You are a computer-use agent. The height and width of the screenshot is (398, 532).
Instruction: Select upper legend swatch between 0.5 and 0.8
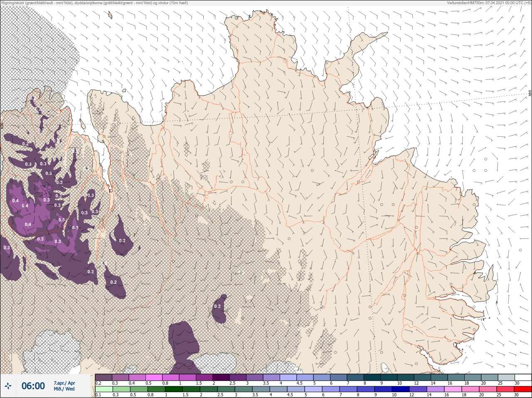pyautogui.click(x=154, y=377)
